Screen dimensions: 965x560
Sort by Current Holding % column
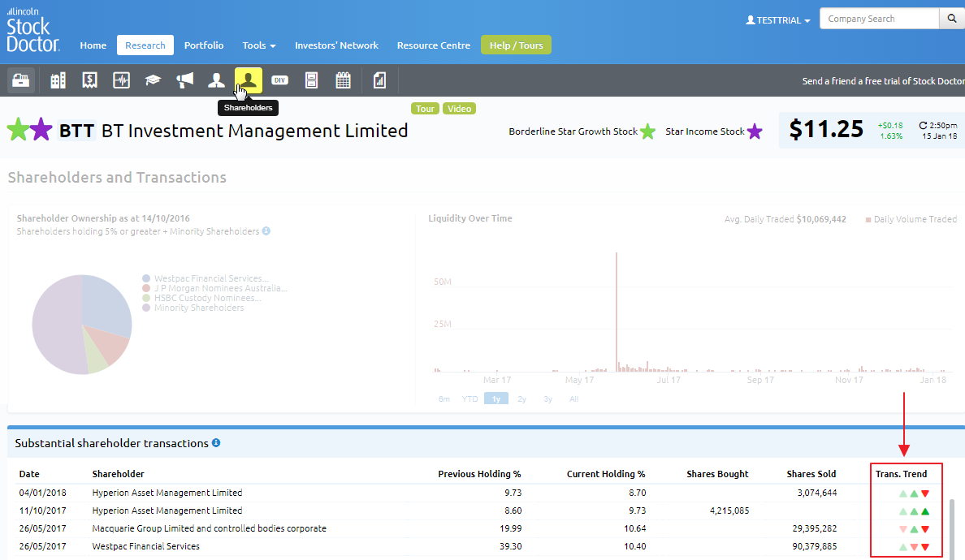click(606, 474)
